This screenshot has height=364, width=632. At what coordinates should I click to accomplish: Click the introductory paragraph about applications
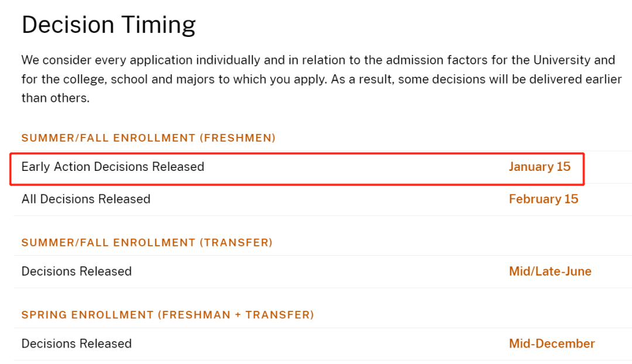click(x=322, y=79)
